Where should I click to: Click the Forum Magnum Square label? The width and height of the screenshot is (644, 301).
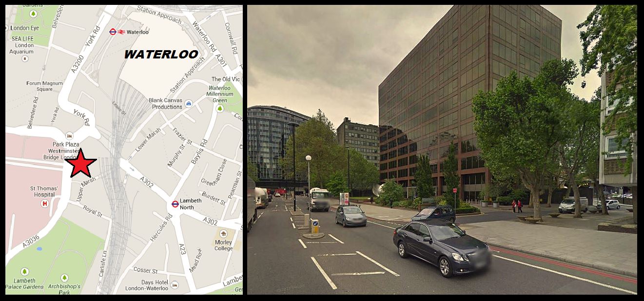(45, 86)
